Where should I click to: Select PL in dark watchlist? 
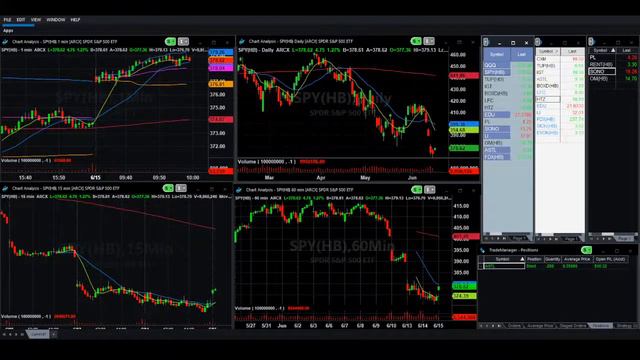click(x=602, y=58)
